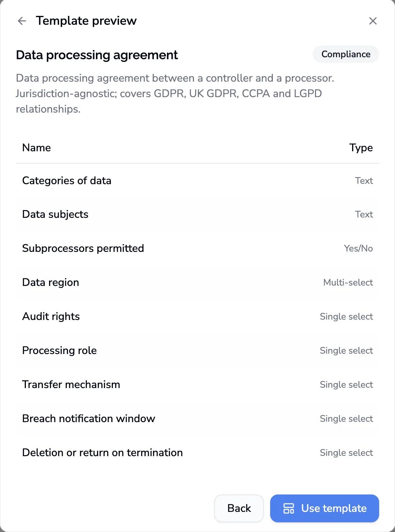Click the Data region field name

point(51,282)
